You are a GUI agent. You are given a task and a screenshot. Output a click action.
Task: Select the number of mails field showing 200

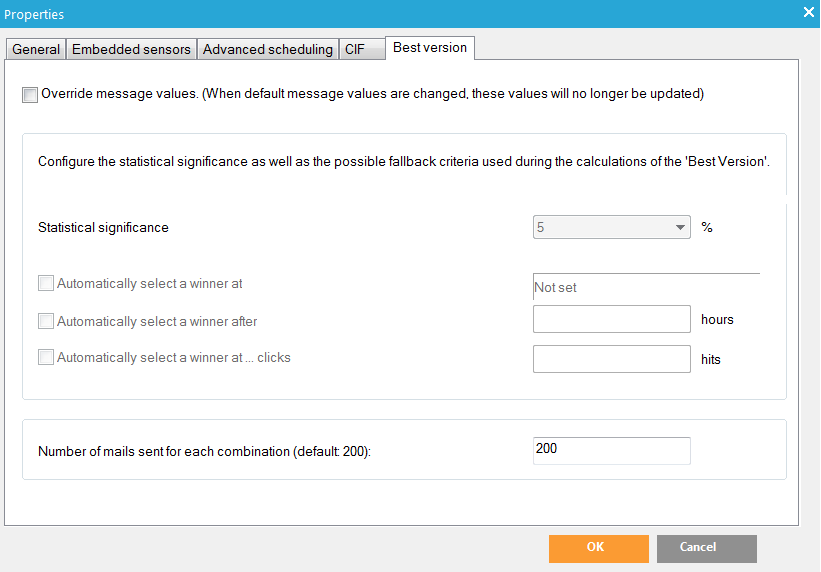pos(611,450)
